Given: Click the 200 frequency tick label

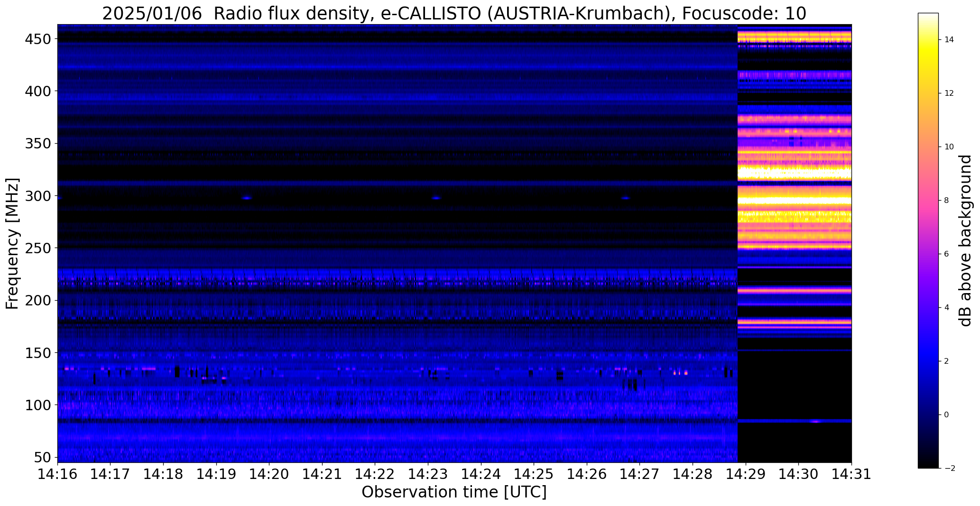Looking at the screenshot, I should 37,301.
